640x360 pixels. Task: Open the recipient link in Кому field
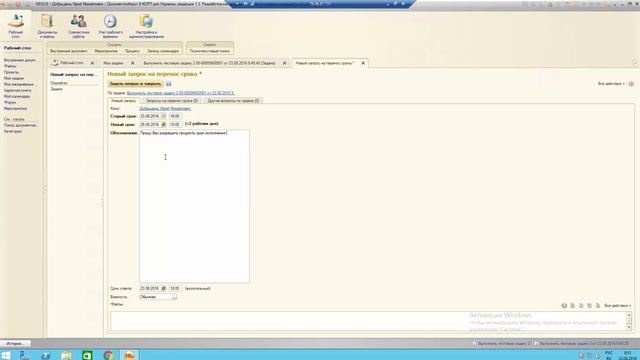click(x=165, y=109)
